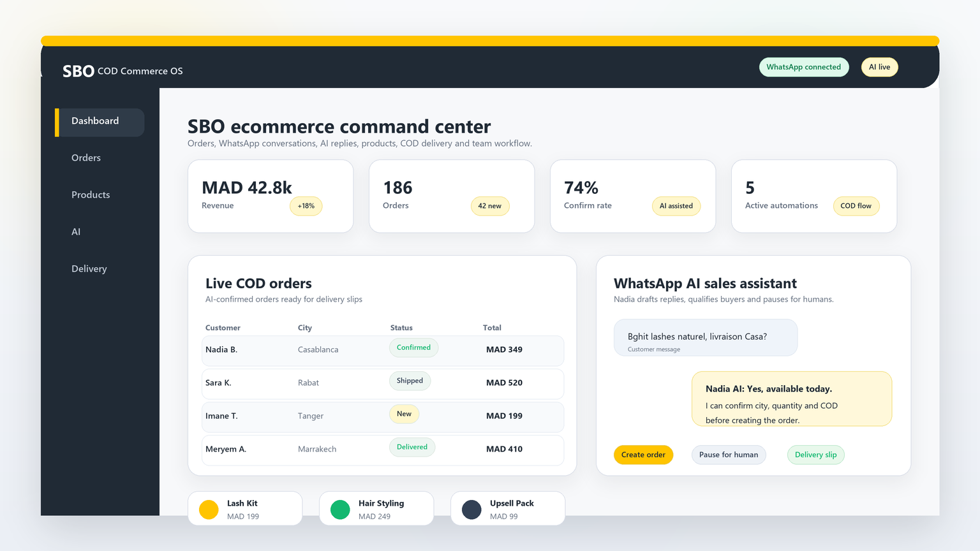Viewport: 980px width, 551px height.
Task: Click the Status column header
Action: pos(401,328)
